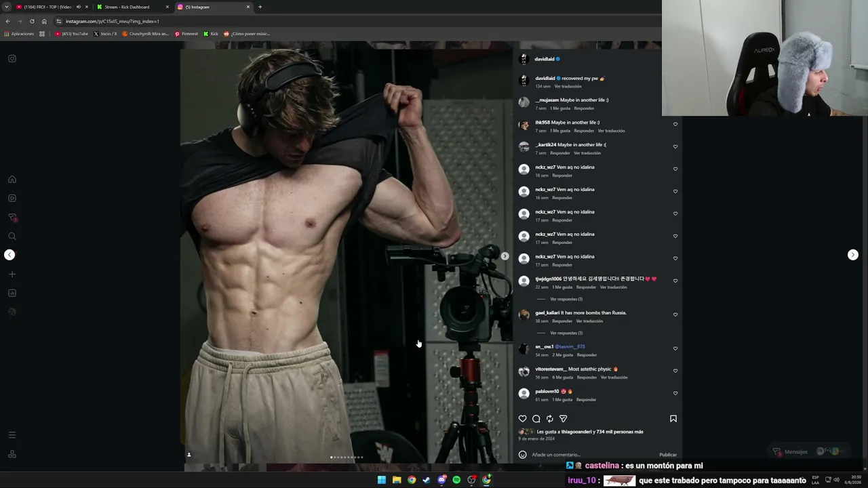Click the browser back arrow
This screenshot has height=488, width=868.
coord(7,21)
